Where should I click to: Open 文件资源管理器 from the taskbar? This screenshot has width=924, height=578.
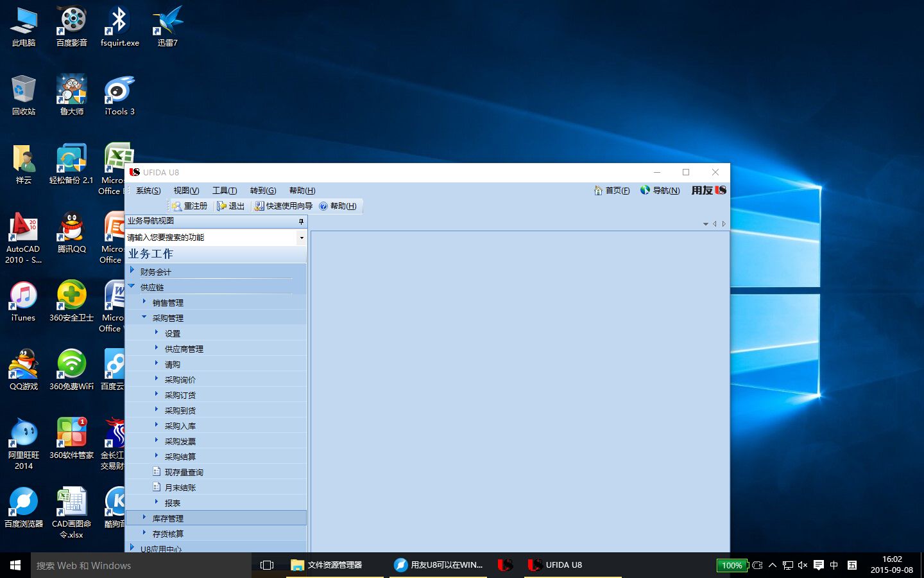click(327, 565)
